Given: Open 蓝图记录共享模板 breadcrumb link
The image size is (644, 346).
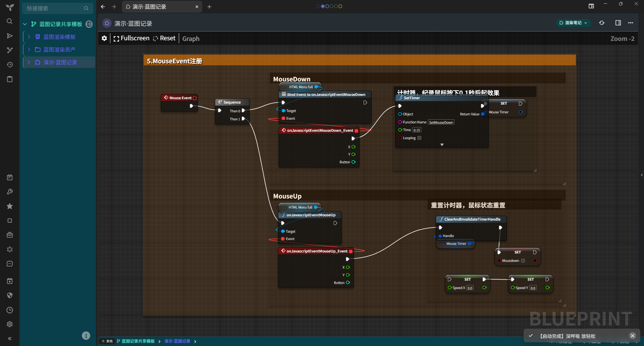Looking at the screenshot, I should tap(136, 341).
